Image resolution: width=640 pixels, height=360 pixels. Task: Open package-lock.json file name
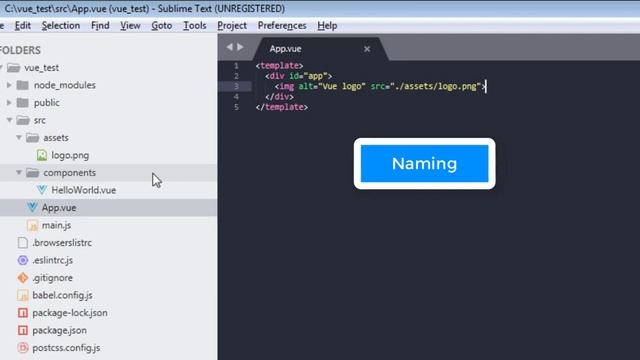tap(70, 313)
